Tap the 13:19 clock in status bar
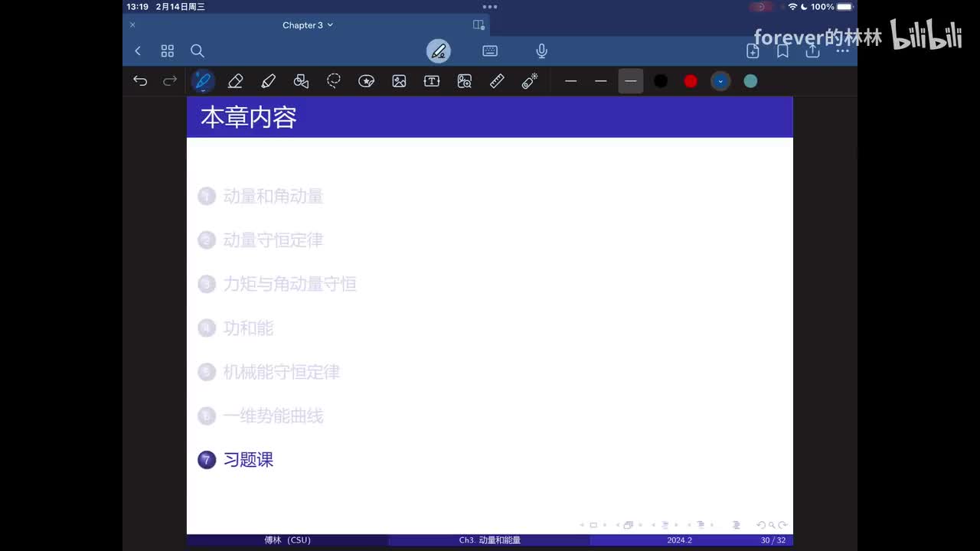The image size is (980, 551). (x=138, y=6)
